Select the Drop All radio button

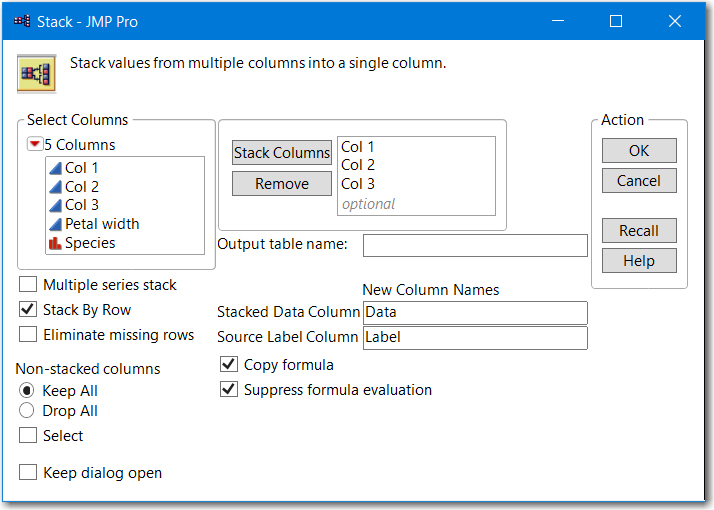tap(27, 411)
